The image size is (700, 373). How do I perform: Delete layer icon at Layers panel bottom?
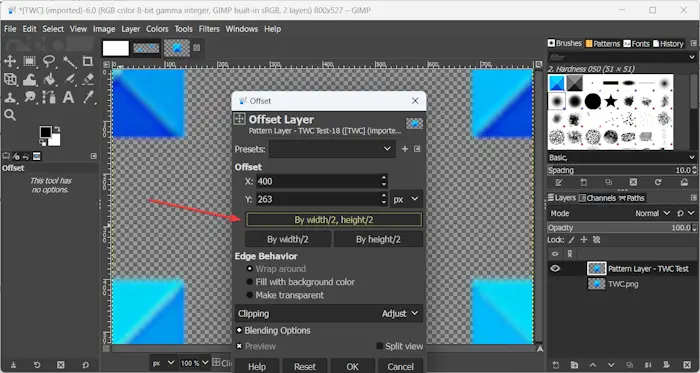coord(687,365)
